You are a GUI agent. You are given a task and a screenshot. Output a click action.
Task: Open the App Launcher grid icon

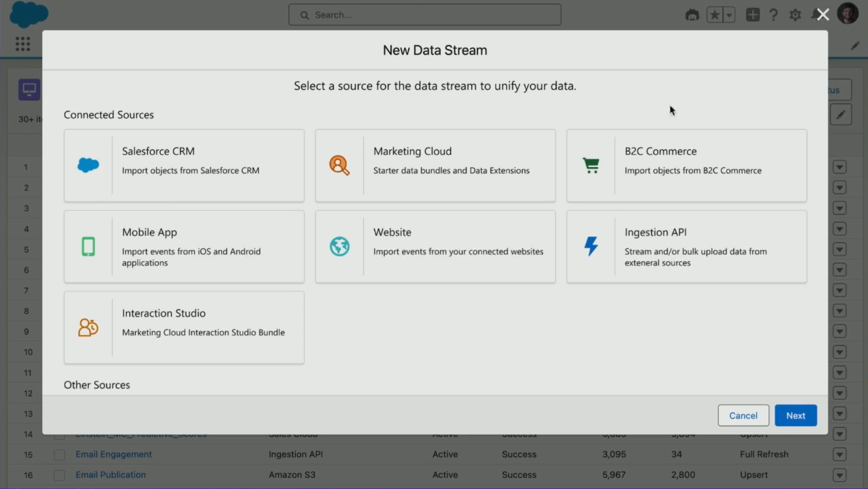[x=22, y=44]
